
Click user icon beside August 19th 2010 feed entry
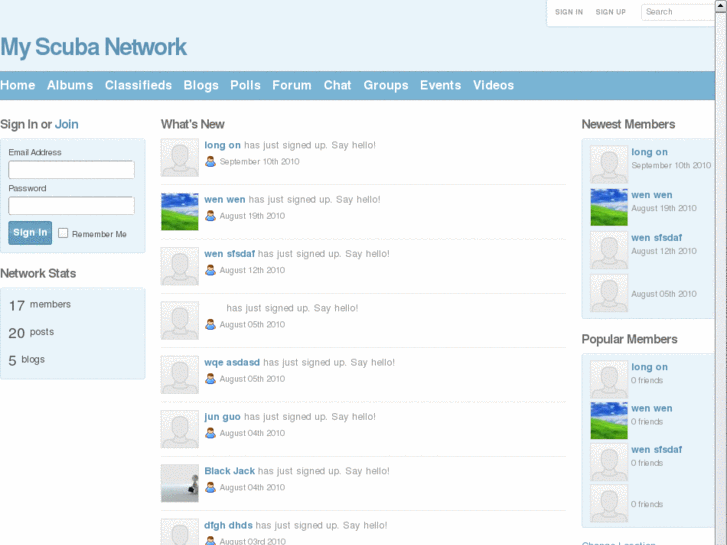point(210,216)
